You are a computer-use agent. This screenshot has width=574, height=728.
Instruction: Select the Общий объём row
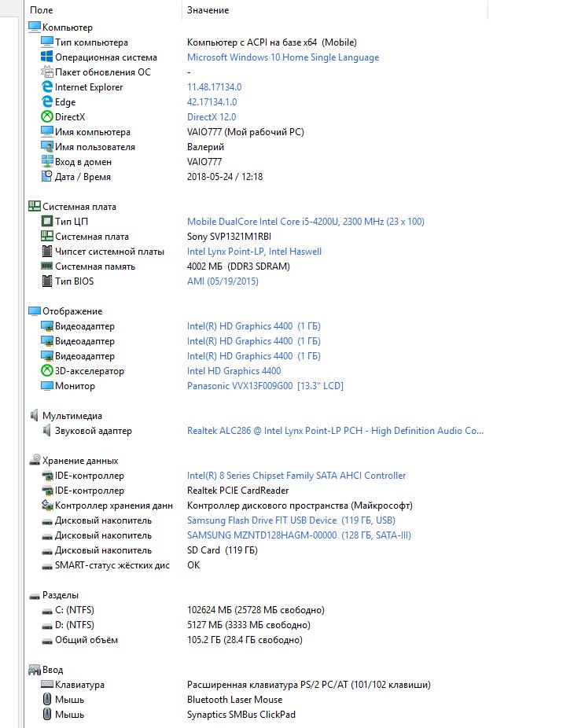tap(256, 639)
